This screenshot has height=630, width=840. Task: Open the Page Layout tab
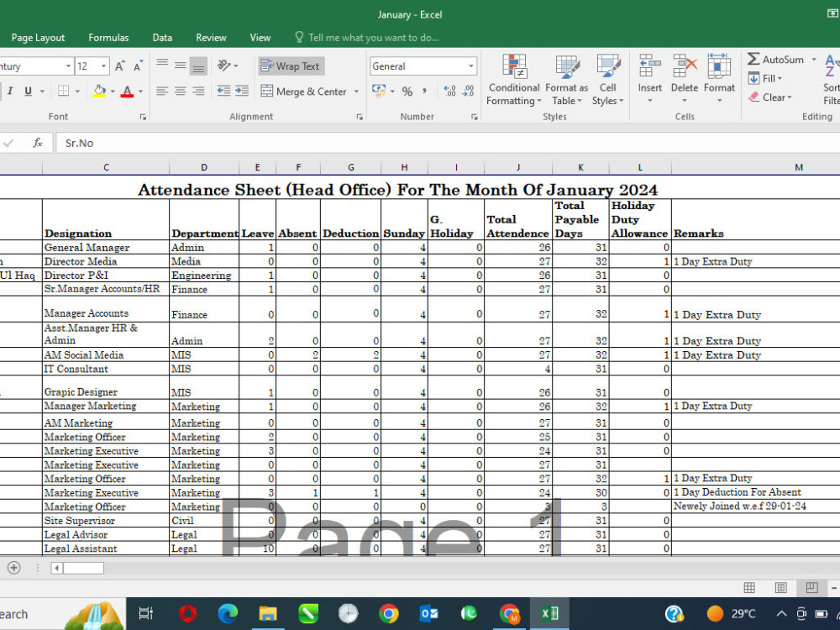[38, 38]
